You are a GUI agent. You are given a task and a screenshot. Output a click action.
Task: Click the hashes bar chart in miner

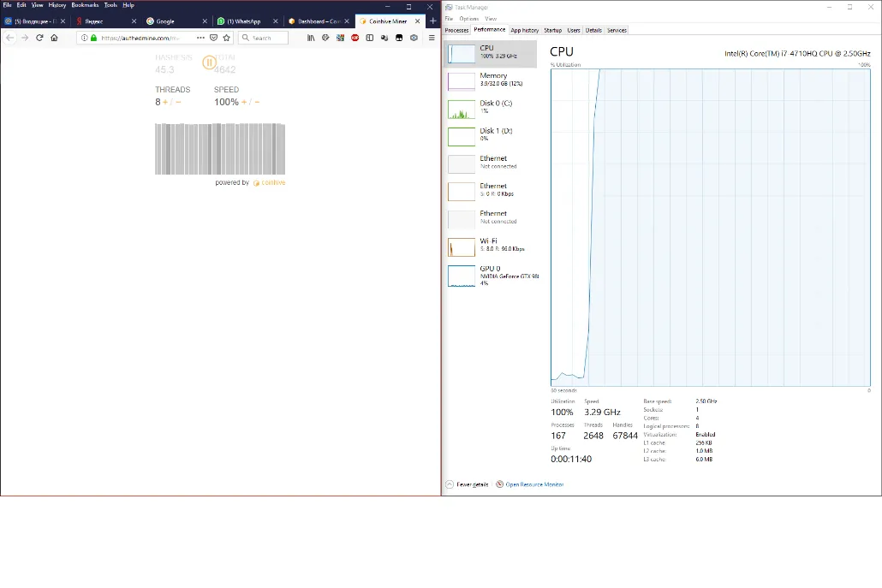point(220,149)
